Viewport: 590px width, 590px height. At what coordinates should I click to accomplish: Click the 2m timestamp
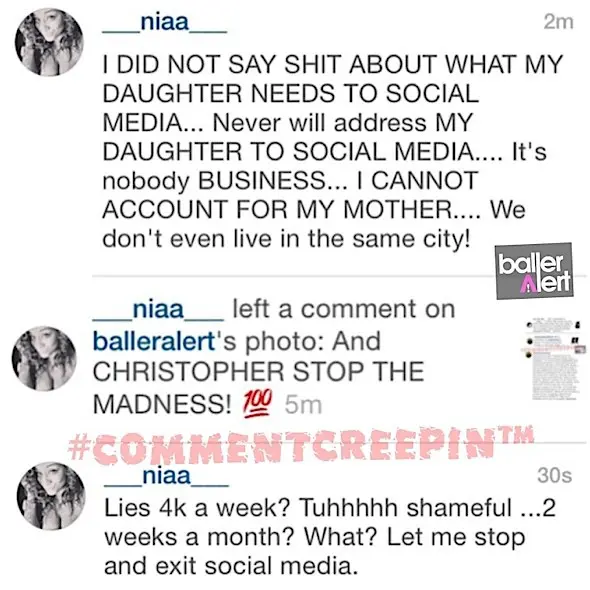(x=558, y=23)
